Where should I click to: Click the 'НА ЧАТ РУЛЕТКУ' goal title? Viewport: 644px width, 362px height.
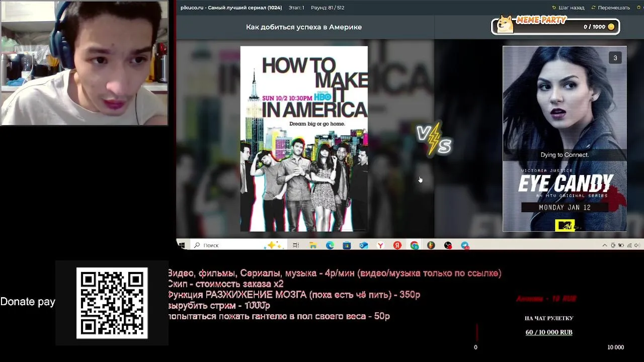(x=549, y=318)
